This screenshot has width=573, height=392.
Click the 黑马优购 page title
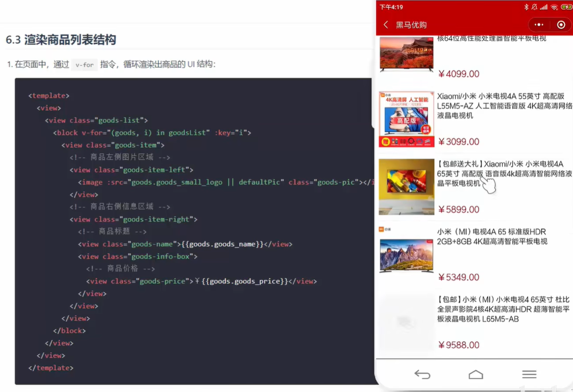[411, 25]
